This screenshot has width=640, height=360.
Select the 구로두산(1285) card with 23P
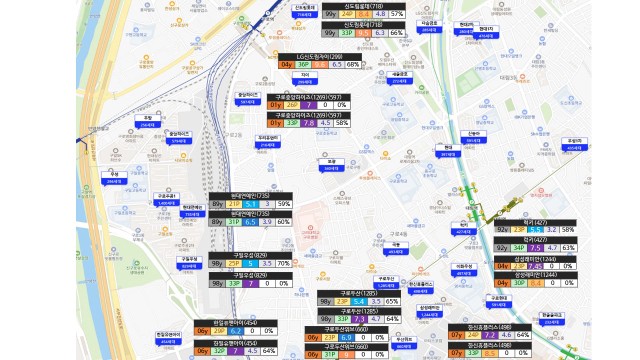[x=359, y=298]
